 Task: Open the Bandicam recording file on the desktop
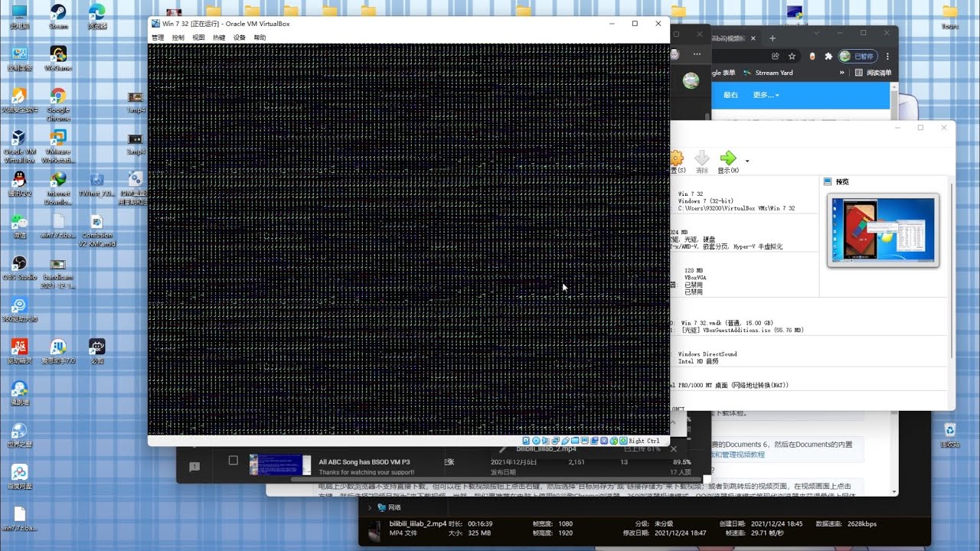(x=58, y=273)
